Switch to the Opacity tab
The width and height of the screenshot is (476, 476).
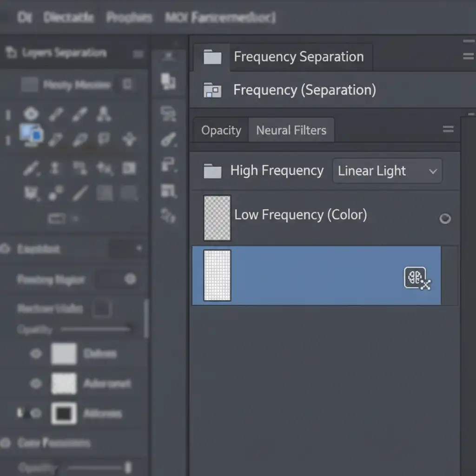coord(221,131)
